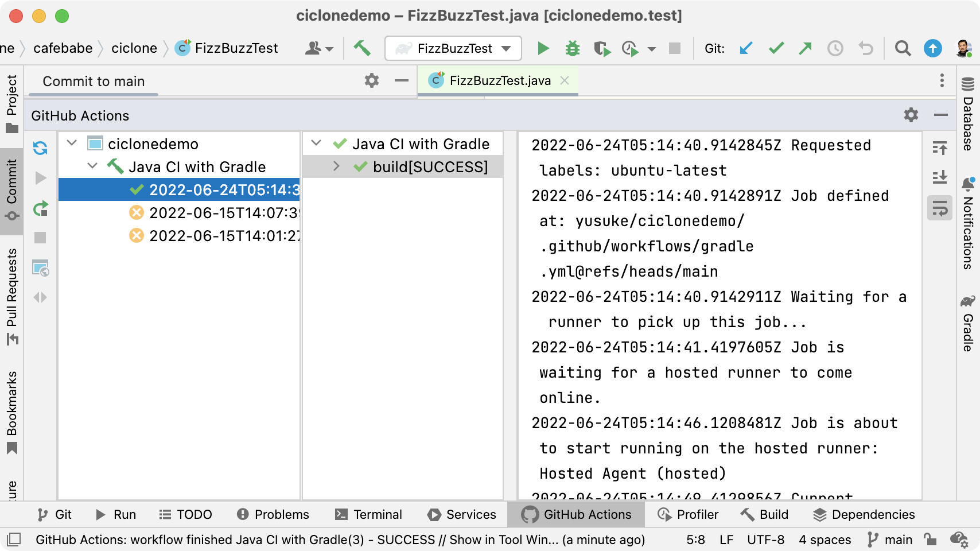The height and width of the screenshot is (551, 980).
Task: Collapse Java CI with Gradle job list
Action: click(x=316, y=142)
